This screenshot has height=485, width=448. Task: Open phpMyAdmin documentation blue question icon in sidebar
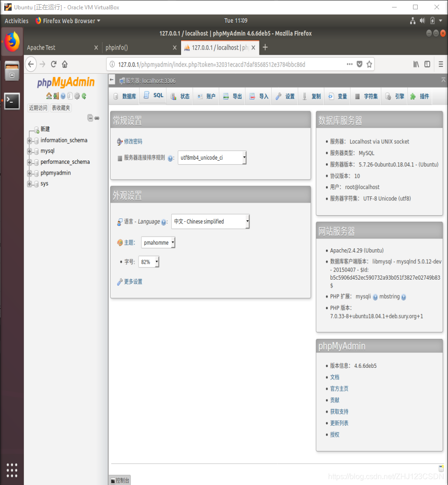pos(63,96)
